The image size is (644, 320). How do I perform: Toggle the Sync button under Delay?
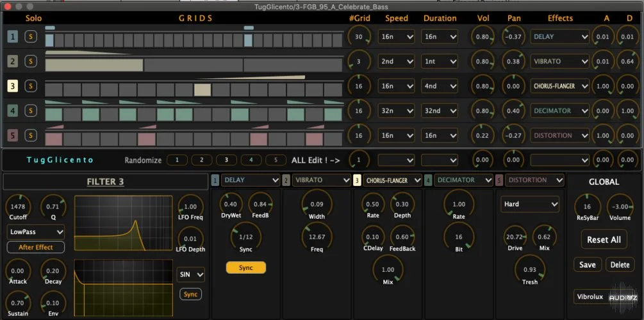tap(245, 268)
